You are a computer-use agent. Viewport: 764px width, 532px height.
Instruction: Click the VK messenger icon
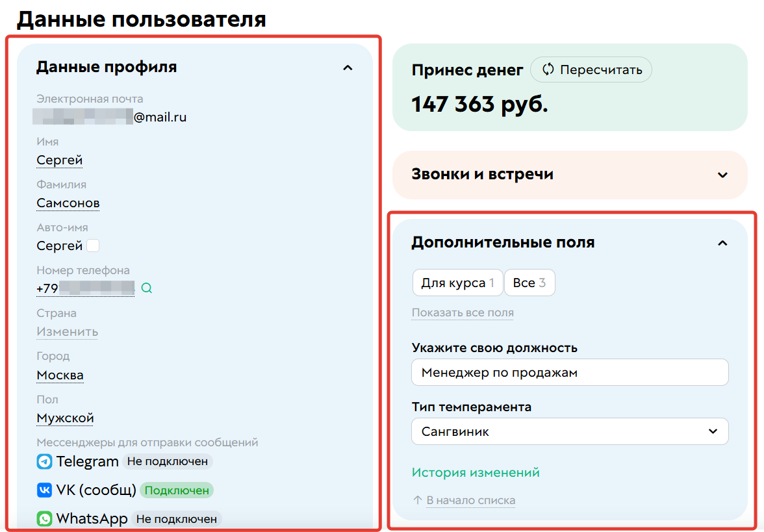coord(44,490)
